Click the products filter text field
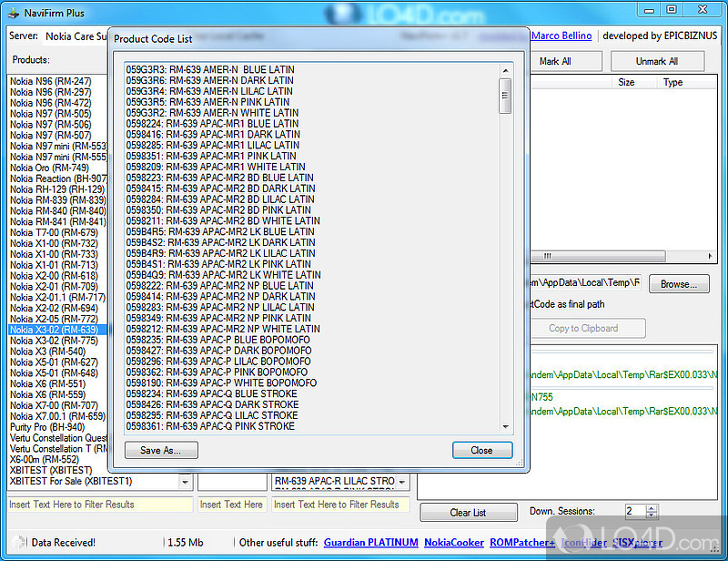This screenshot has width=728, height=561. [x=100, y=505]
